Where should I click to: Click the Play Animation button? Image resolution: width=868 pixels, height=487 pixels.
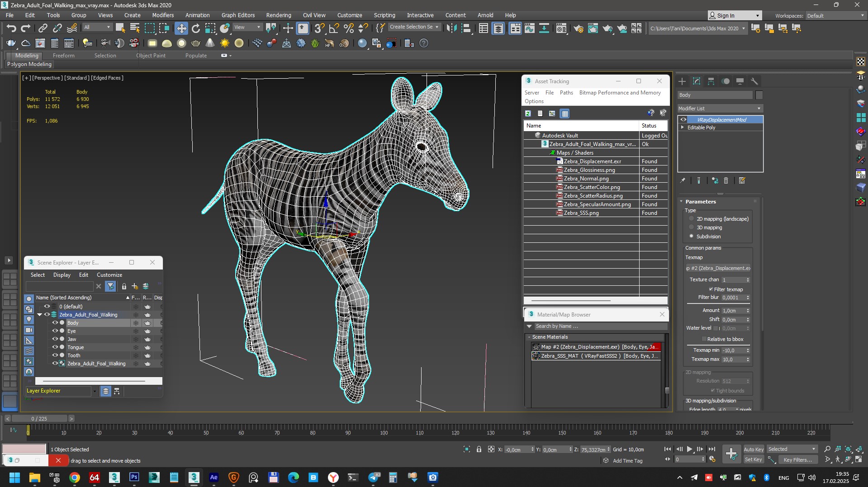[689, 449]
